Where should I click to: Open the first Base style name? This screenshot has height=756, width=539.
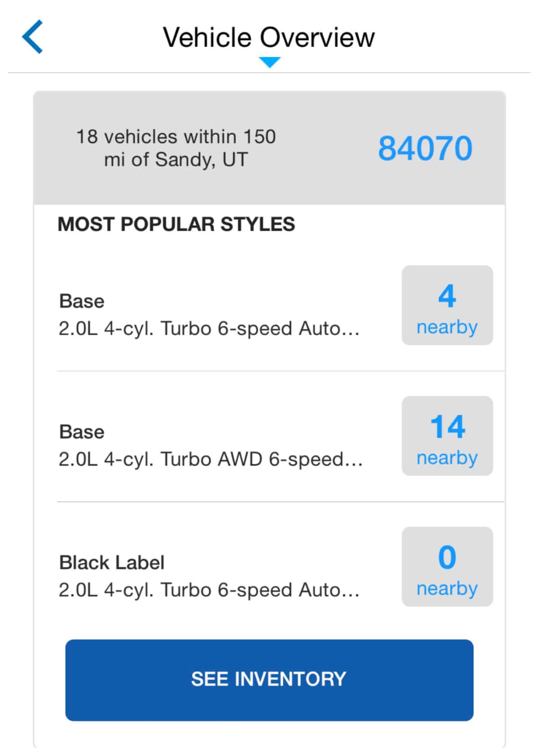coord(82,301)
